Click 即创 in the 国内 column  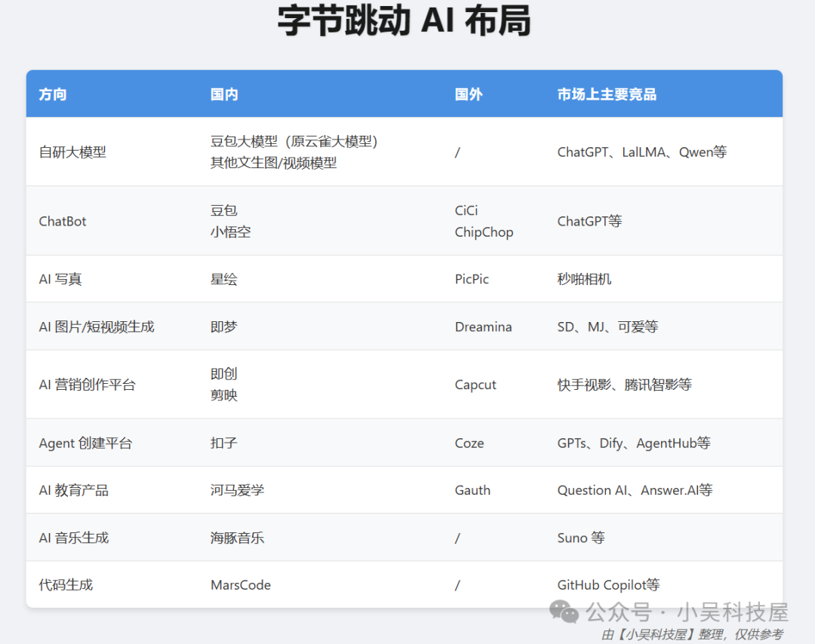(x=224, y=374)
